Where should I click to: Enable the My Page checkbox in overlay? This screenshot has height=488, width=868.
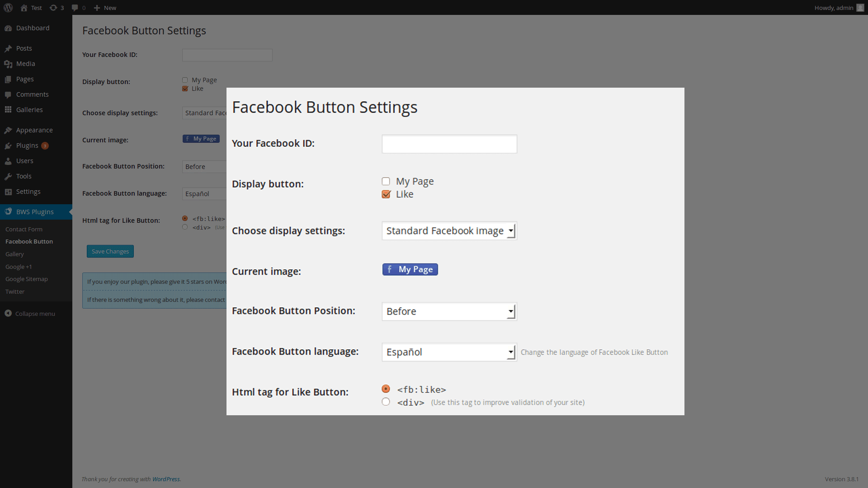coord(386,181)
